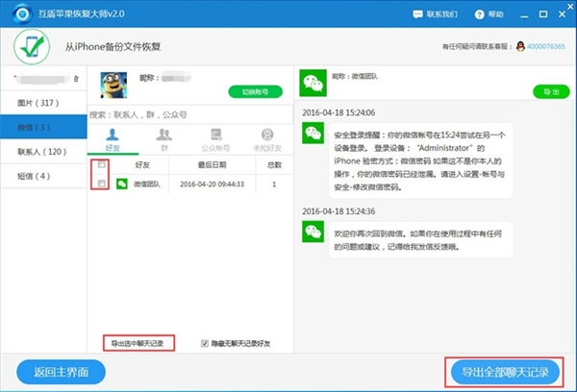Click 导出全部聊天记录 export all button
The image size is (577, 392).
505,372
